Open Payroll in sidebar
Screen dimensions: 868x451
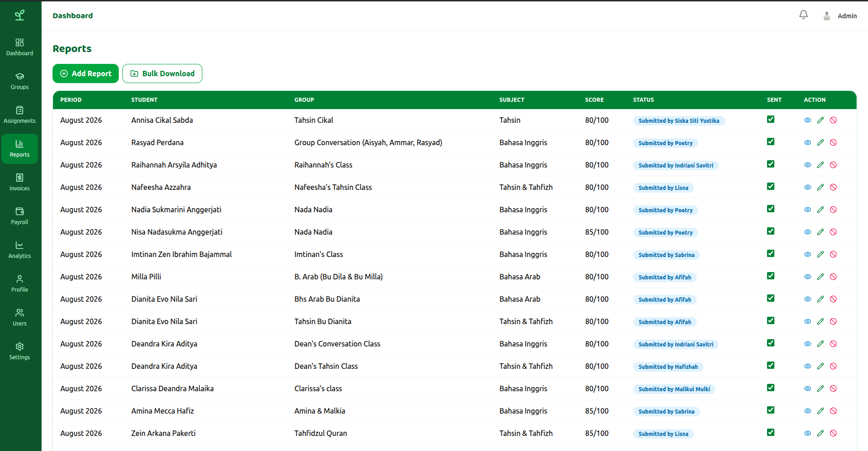[x=20, y=216]
